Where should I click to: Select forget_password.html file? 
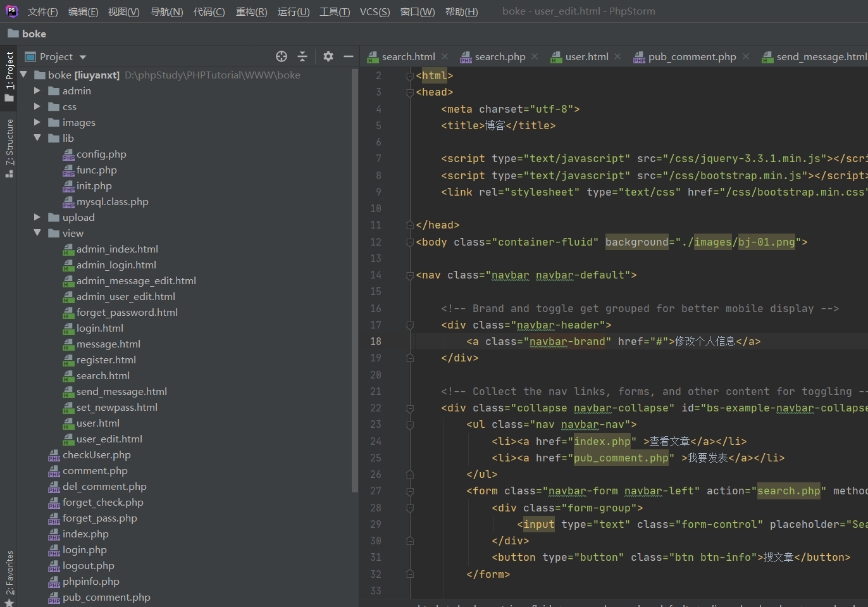[x=127, y=312]
